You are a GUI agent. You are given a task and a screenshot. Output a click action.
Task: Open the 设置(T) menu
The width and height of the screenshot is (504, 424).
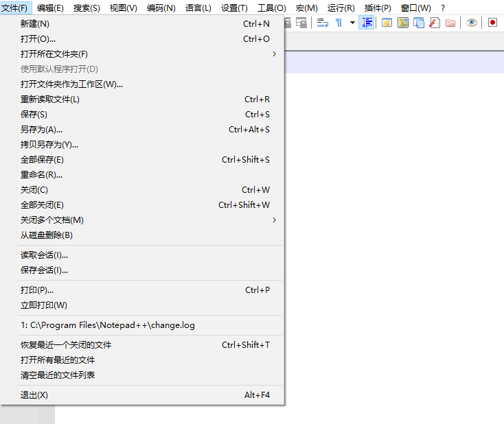[x=234, y=8]
